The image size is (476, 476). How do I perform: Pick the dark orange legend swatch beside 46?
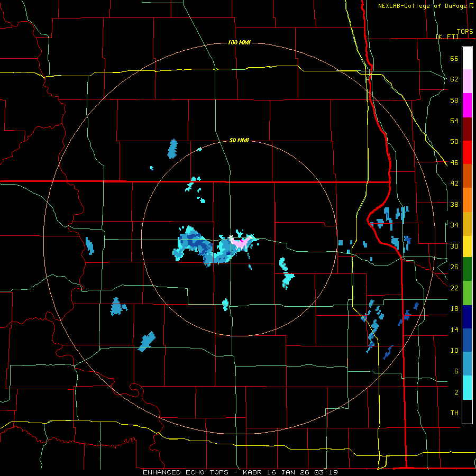coord(467,176)
